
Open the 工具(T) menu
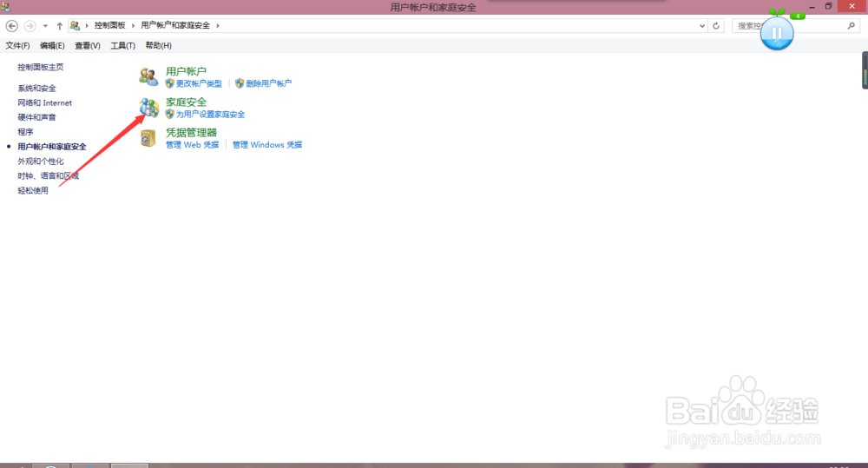pyautogui.click(x=123, y=45)
